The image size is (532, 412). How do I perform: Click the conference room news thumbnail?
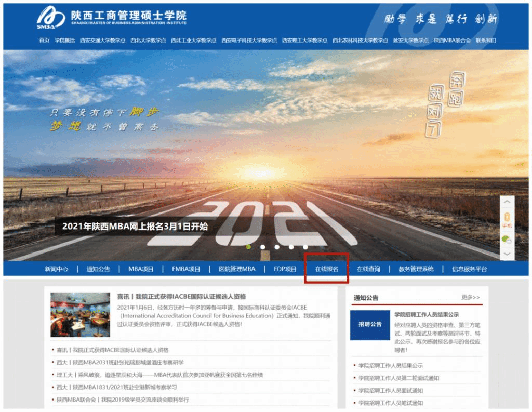pos(80,315)
